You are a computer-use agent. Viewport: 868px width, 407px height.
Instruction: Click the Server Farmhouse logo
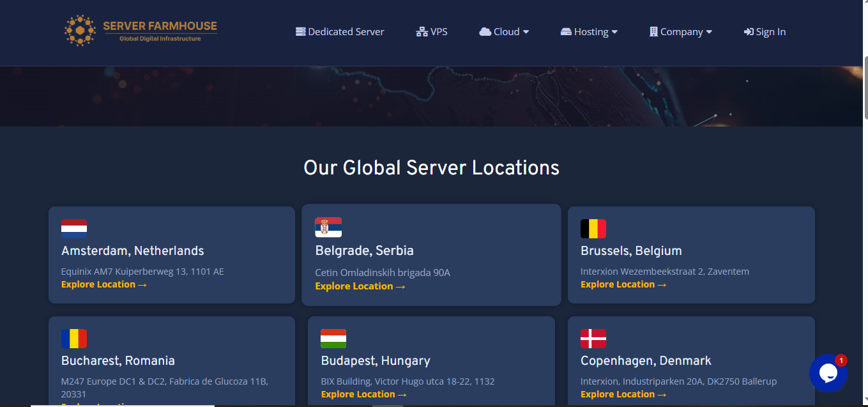[x=141, y=31]
